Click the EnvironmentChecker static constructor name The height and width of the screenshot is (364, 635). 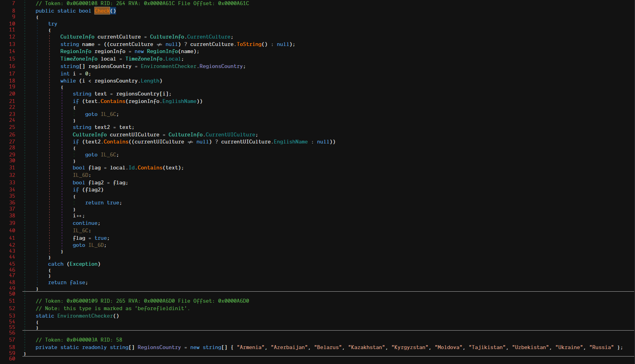[85, 316]
